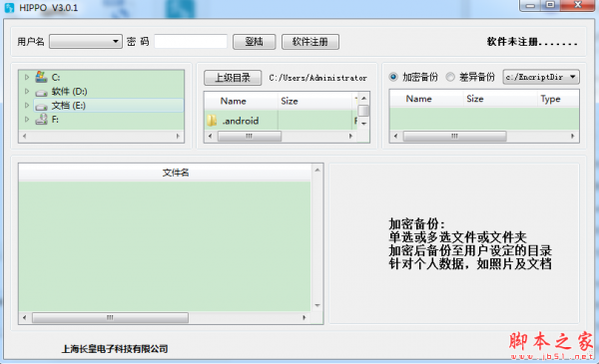Click the 登陆 login button
599x364 pixels.
pos(254,42)
